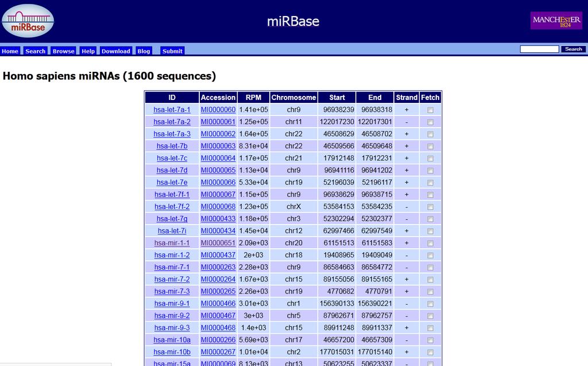588x366 pixels.
Task: Open the Home menu item
Action: coord(10,51)
